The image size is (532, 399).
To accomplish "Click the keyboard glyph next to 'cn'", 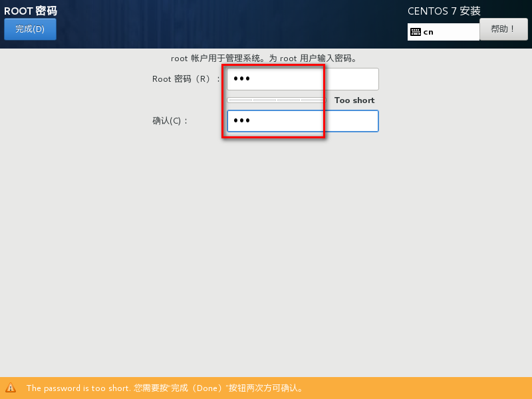I will pyautogui.click(x=415, y=31).
